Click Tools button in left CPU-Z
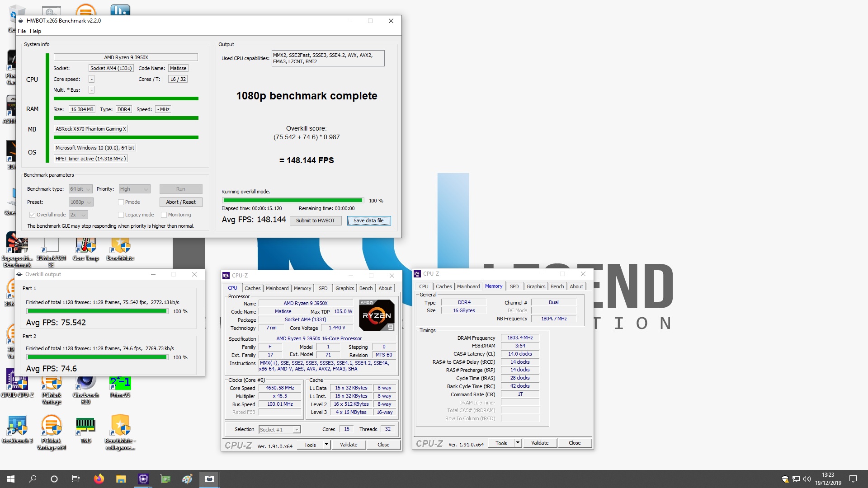 pyautogui.click(x=310, y=445)
